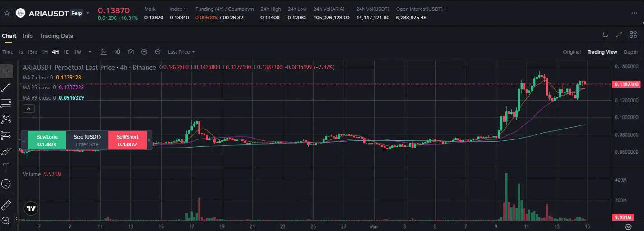
Task: Select the 1s time interval
Action: click(20, 52)
